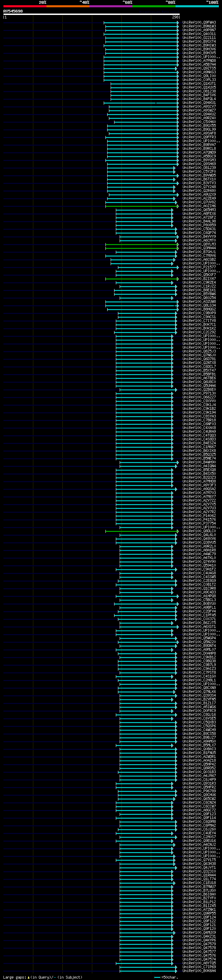This screenshot has height=980, width=222.
Task: Open hit UniRef100_Q1KUX5
Action: [199, 87]
